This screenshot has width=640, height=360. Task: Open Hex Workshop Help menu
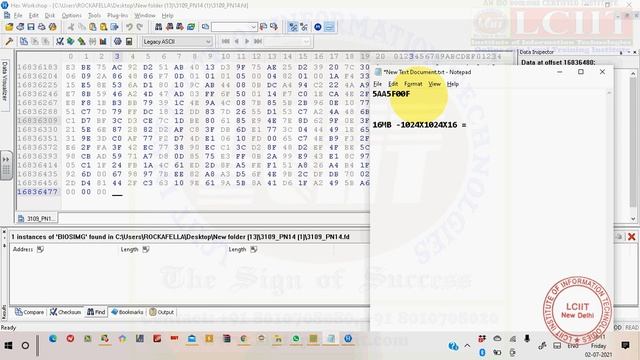coord(167,16)
